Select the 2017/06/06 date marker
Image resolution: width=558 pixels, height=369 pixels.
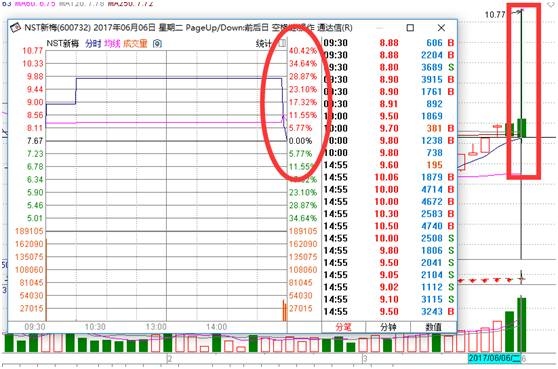[x=495, y=358]
